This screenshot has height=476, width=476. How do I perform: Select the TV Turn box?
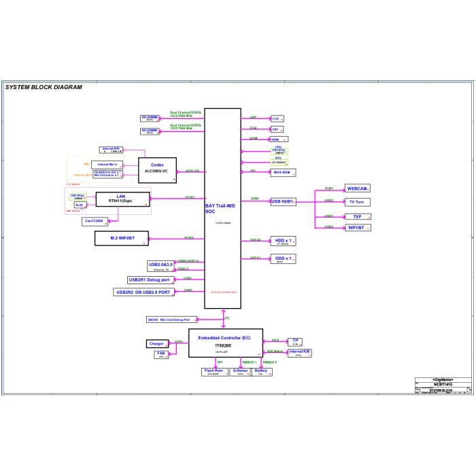pyautogui.click(x=357, y=202)
